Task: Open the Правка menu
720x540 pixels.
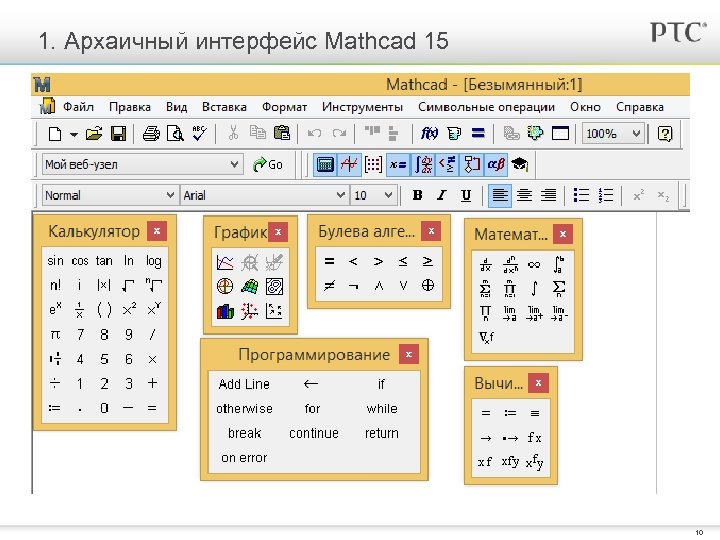Action: [x=130, y=107]
